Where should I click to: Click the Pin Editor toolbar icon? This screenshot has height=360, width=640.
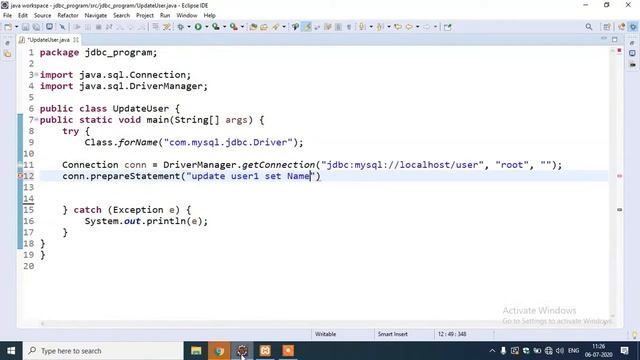(x=448, y=27)
